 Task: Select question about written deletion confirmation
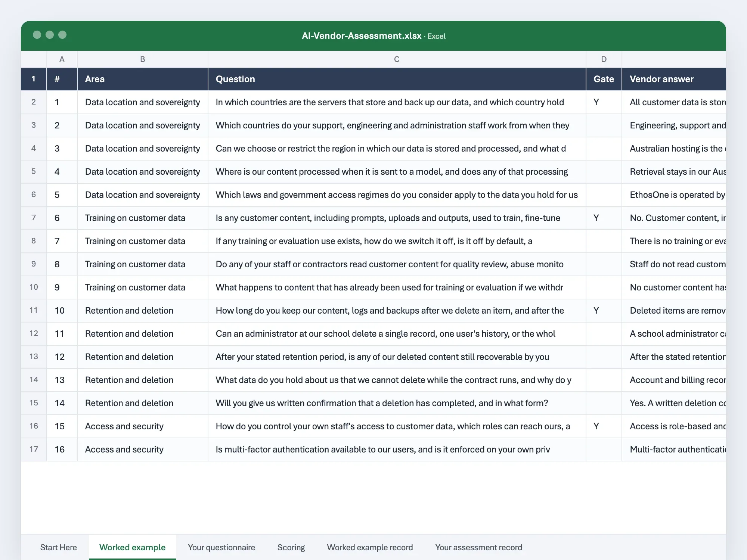[x=397, y=403]
